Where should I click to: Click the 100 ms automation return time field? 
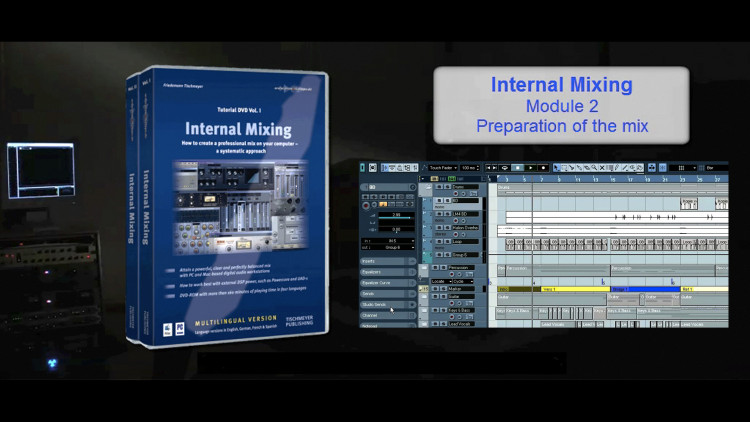click(x=470, y=168)
